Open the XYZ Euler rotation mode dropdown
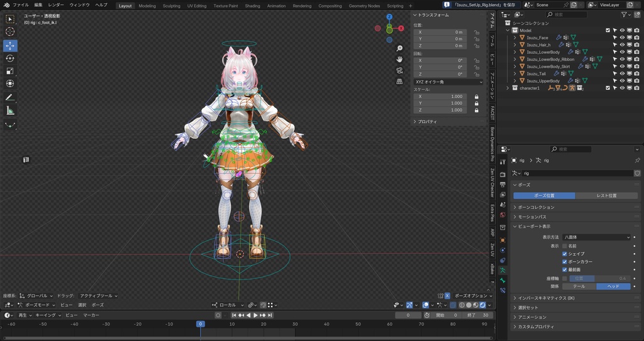 pos(448,82)
